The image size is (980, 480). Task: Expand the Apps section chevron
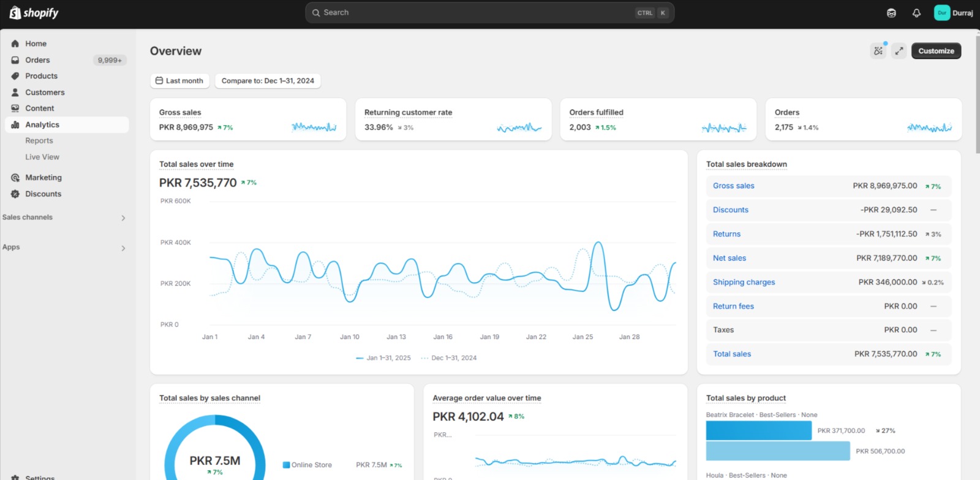(123, 248)
